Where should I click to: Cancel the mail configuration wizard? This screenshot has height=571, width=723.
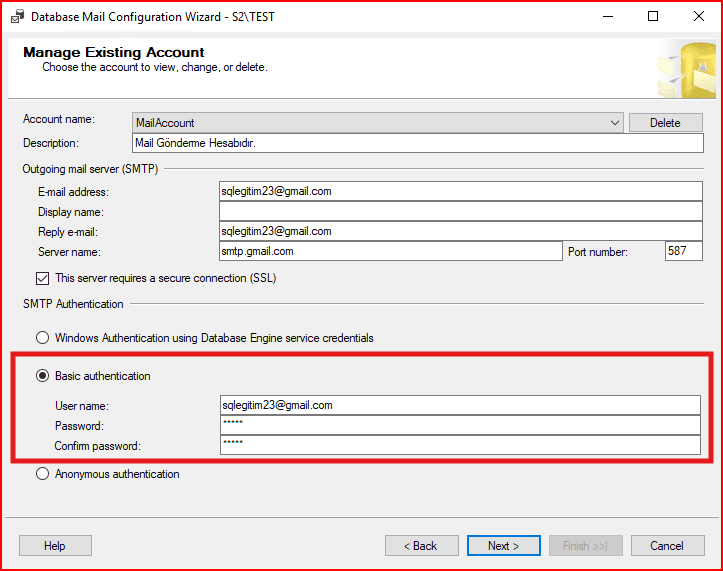[x=667, y=546]
